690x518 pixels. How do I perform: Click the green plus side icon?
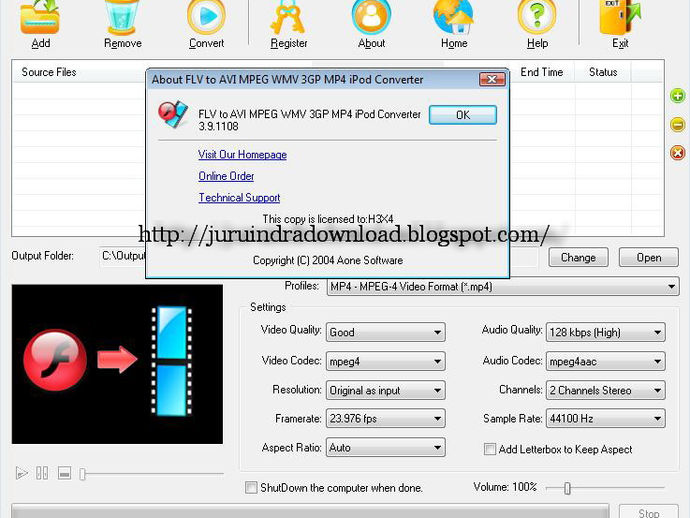coord(678,96)
